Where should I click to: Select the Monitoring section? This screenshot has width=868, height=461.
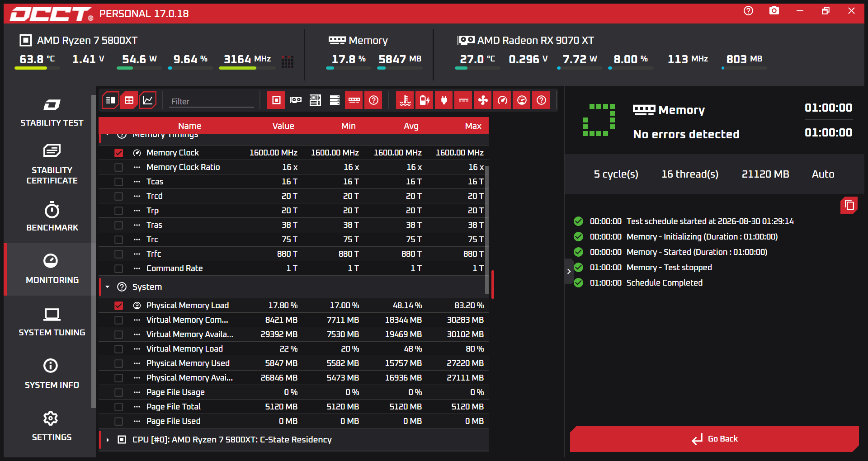pyautogui.click(x=52, y=269)
